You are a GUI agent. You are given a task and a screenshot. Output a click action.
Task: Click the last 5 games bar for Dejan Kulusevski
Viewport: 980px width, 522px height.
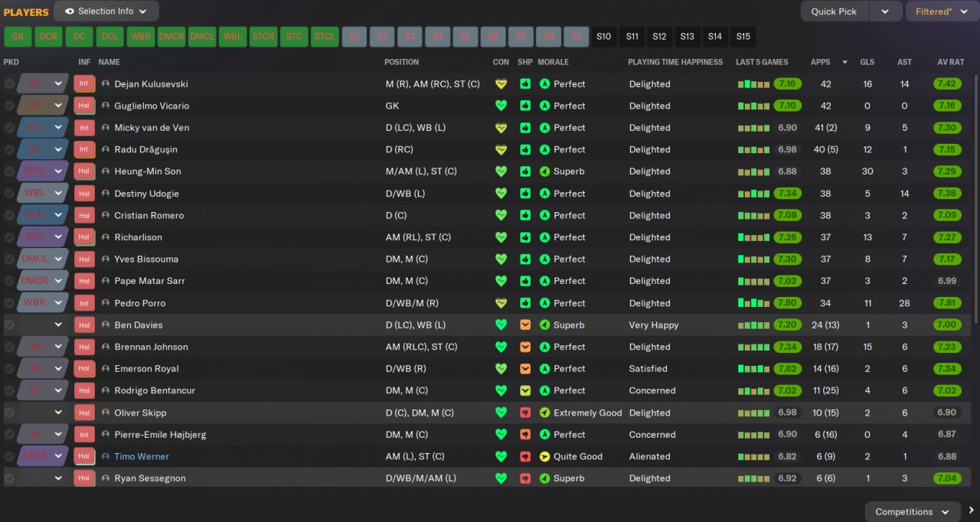[753, 84]
